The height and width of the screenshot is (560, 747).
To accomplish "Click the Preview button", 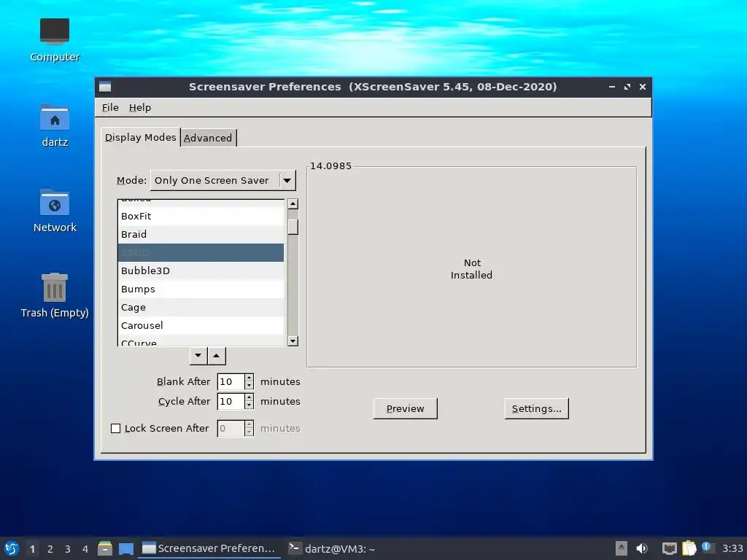I will (406, 409).
